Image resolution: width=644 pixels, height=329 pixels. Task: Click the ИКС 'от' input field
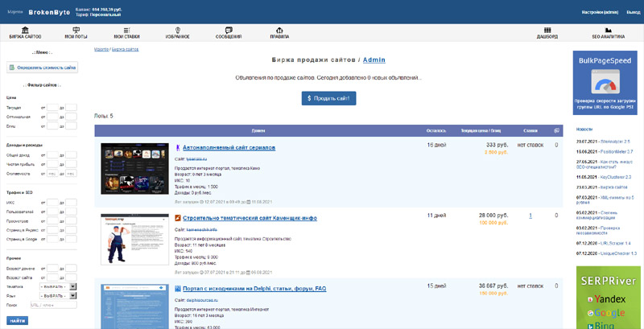52,202
